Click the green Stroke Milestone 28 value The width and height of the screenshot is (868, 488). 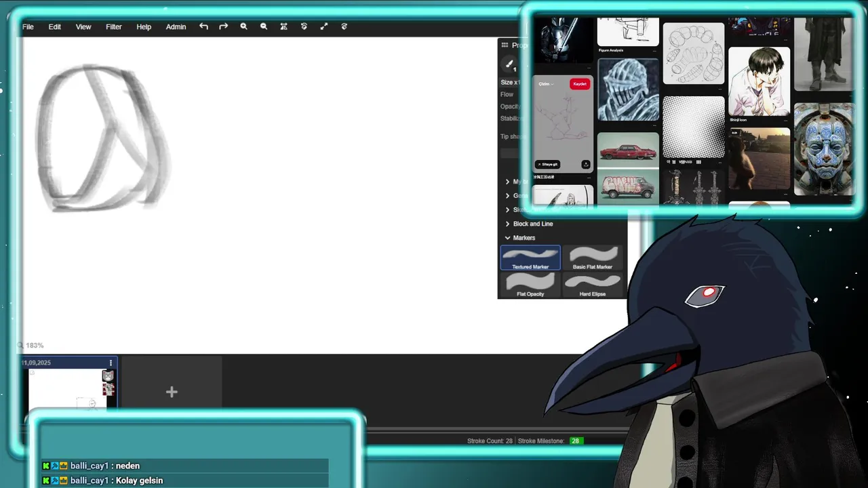575,441
